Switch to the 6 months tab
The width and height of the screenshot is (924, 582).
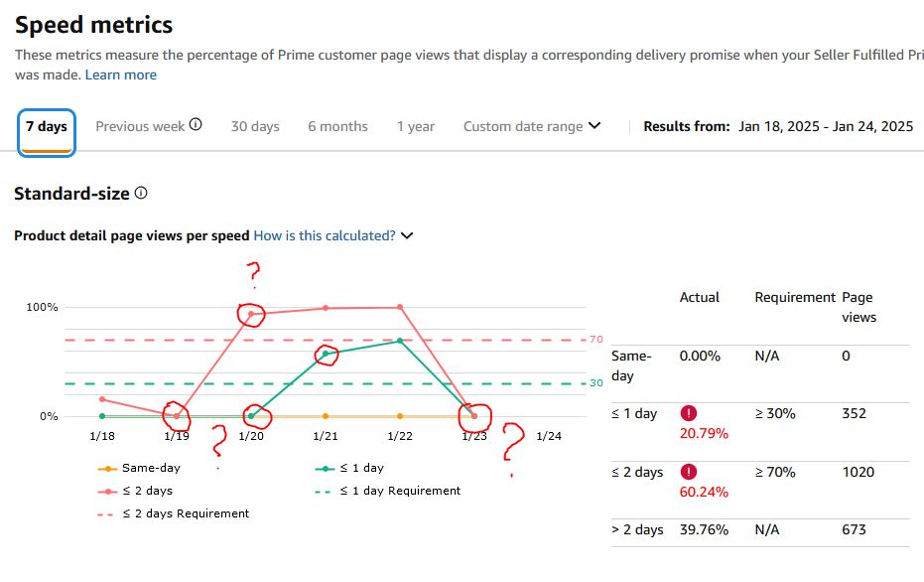337,126
